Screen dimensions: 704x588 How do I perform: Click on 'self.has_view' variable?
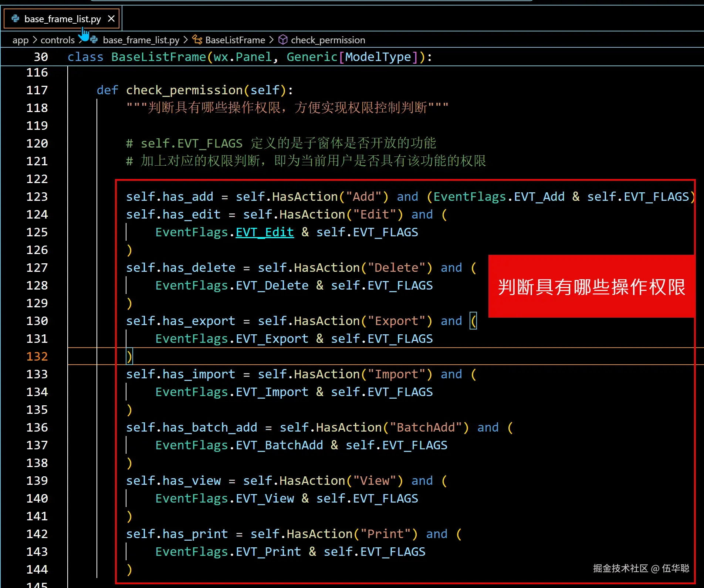pos(173,481)
